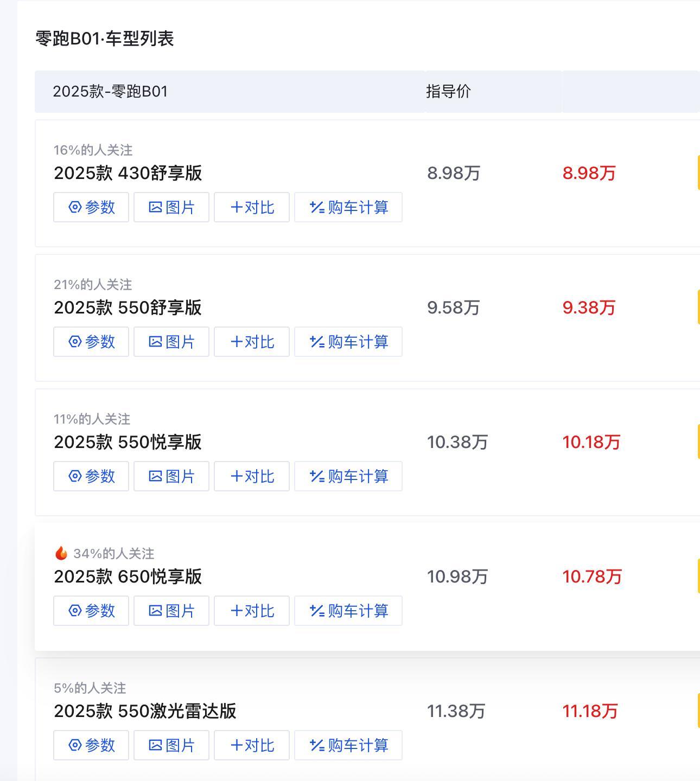The height and width of the screenshot is (781, 700).
Task: Add 650悦享版 to 对比
Action: tap(252, 611)
